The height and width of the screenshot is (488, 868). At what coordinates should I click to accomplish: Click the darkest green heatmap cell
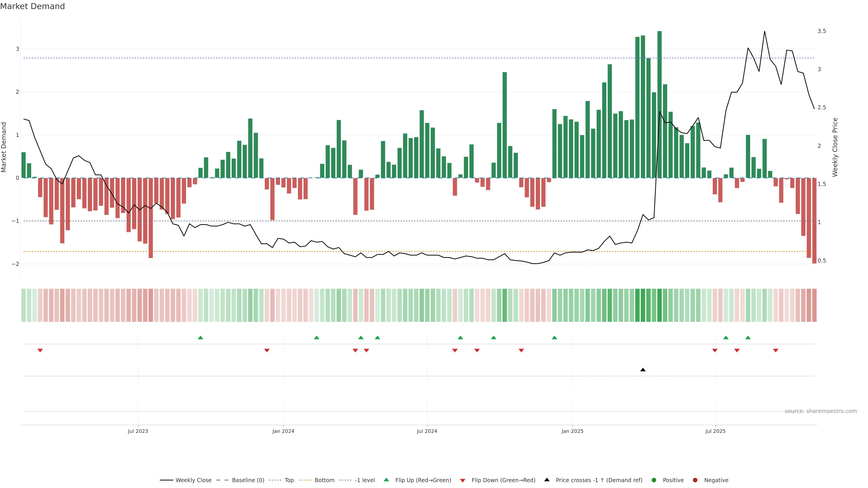pyautogui.click(x=659, y=305)
